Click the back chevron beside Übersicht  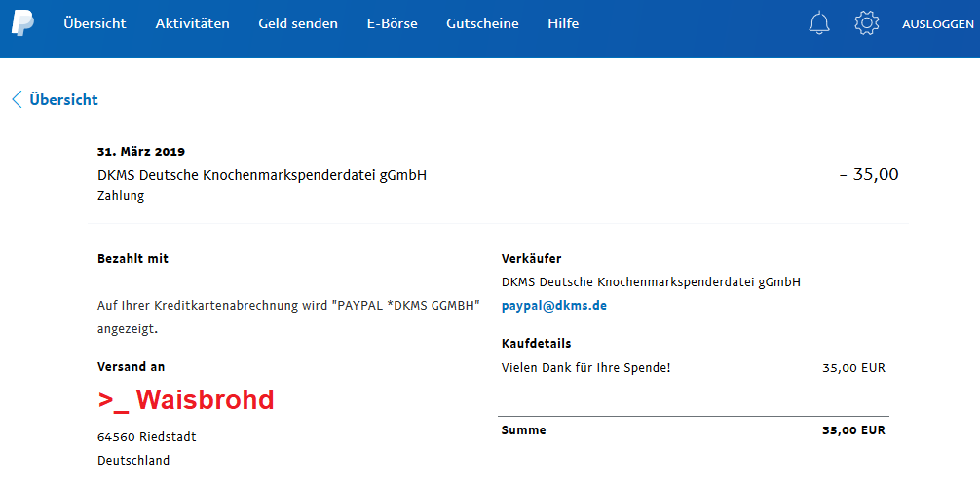click(17, 99)
